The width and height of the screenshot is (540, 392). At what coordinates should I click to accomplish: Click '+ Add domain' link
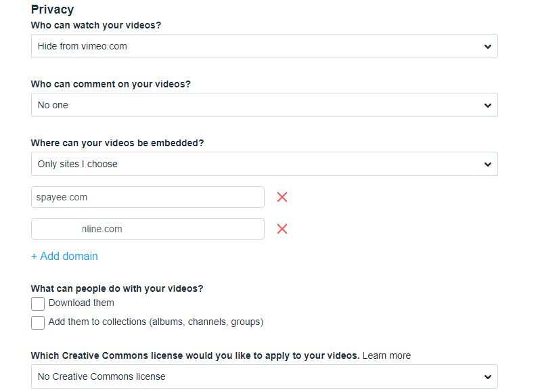pyautogui.click(x=64, y=257)
